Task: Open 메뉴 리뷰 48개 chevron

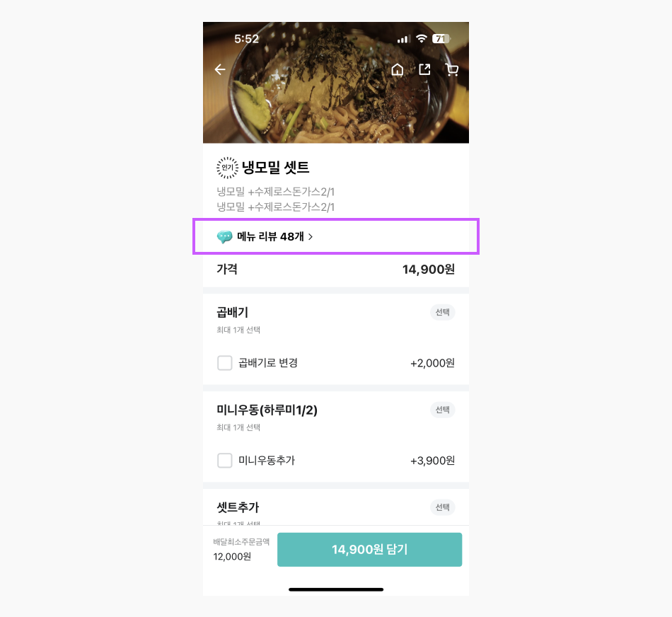Action: tap(311, 237)
